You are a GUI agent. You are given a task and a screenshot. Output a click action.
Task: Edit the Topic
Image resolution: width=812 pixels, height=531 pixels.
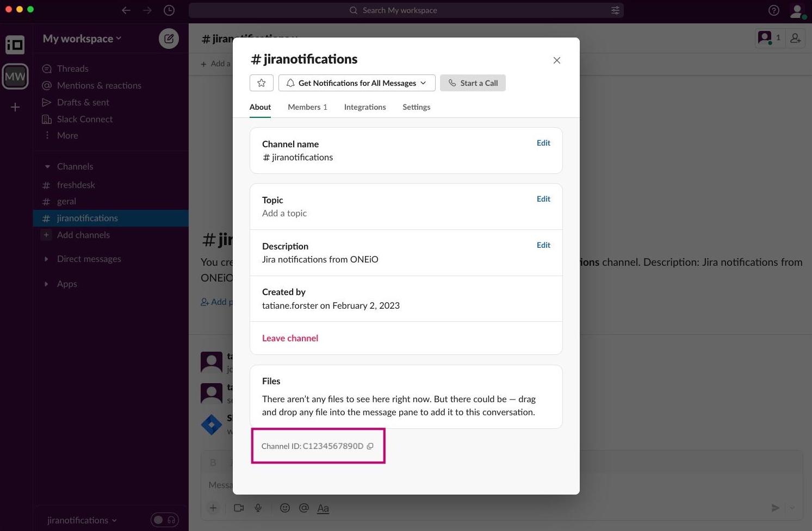pos(543,199)
